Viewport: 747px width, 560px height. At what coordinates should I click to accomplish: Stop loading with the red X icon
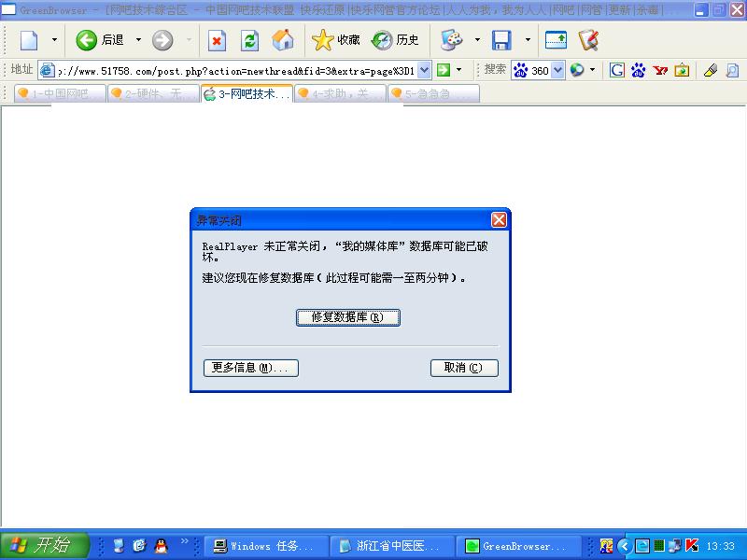tap(217, 40)
